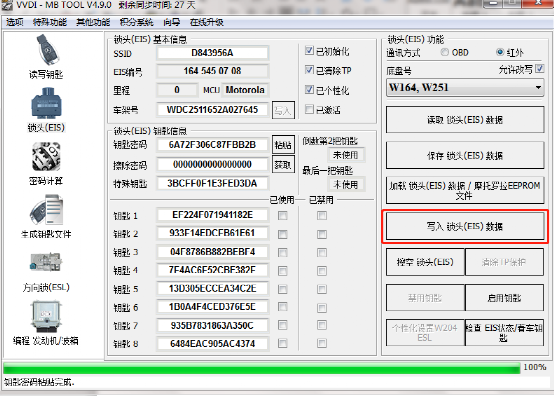Click the 粘贴 paste button
This screenshot has height=396, width=554.
pyautogui.click(x=283, y=144)
